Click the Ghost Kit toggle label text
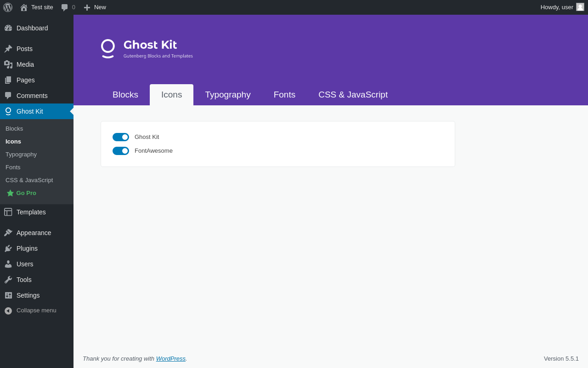Image resolution: width=588 pixels, height=368 pixels. point(147,137)
